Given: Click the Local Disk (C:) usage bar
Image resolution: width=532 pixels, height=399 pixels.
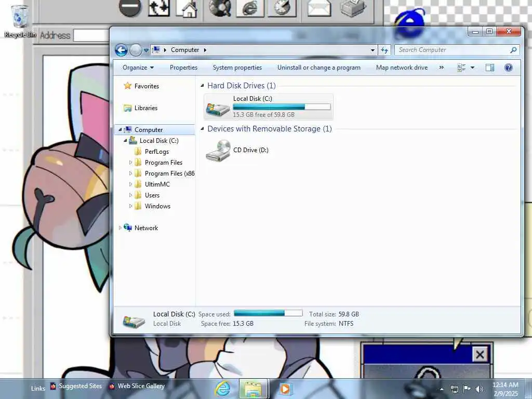Looking at the screenshot, I should (x=282, y=107).
